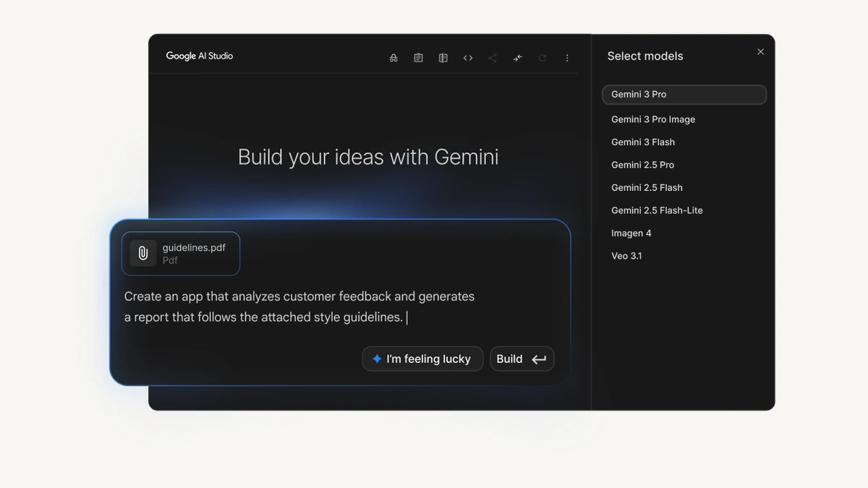Select Veo 3.1 model
This screenshot has height=488, width=868.
pos(626,256)
